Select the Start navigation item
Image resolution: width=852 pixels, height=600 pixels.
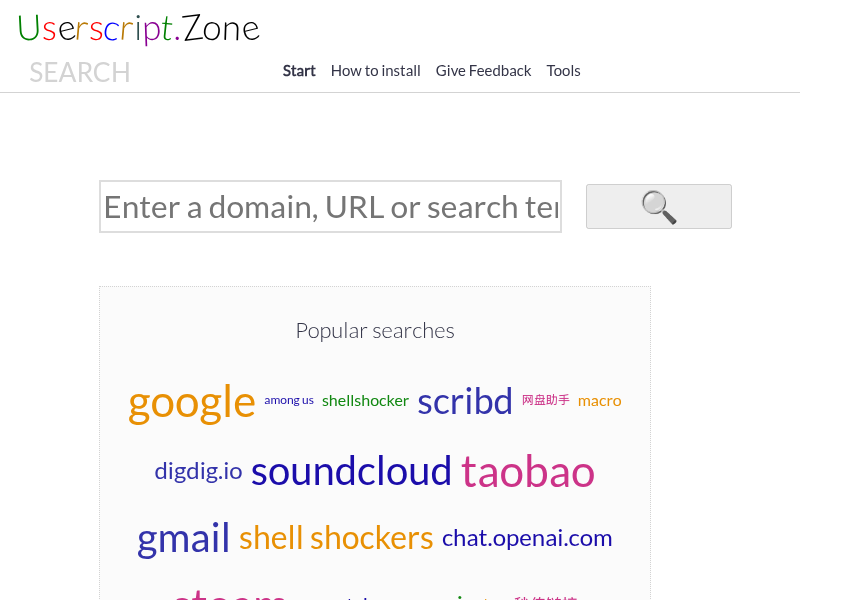coord(299,71)
